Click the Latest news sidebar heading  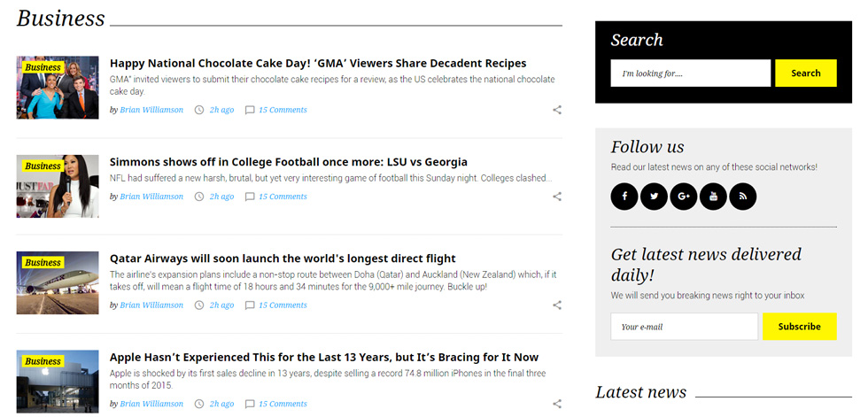[x=641, y=392]
